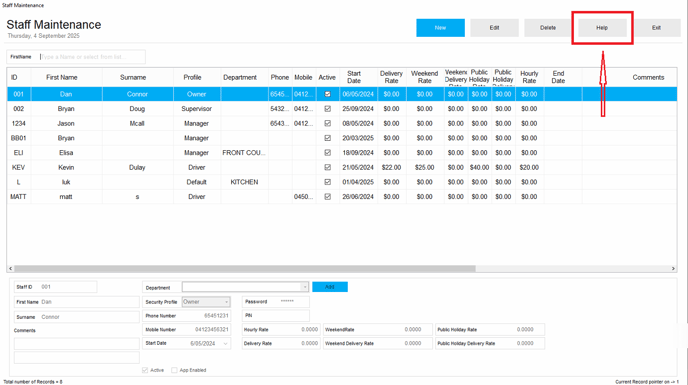The image size is (688, 385).
Task: Select the staff row ELI
Action: point(342,153)
